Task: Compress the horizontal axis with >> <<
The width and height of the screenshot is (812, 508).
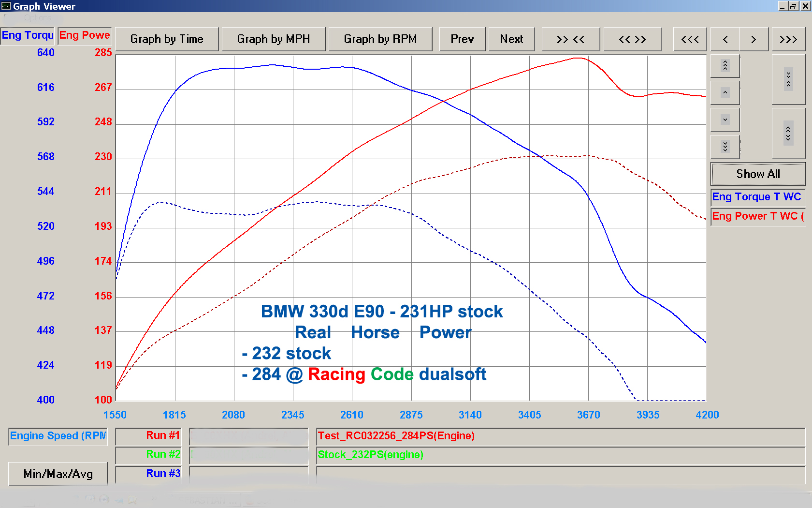Action: (571, 39)
